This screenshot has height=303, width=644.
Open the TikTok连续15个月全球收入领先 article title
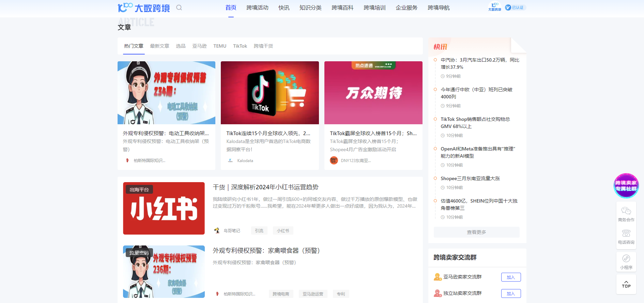[269, 133]
